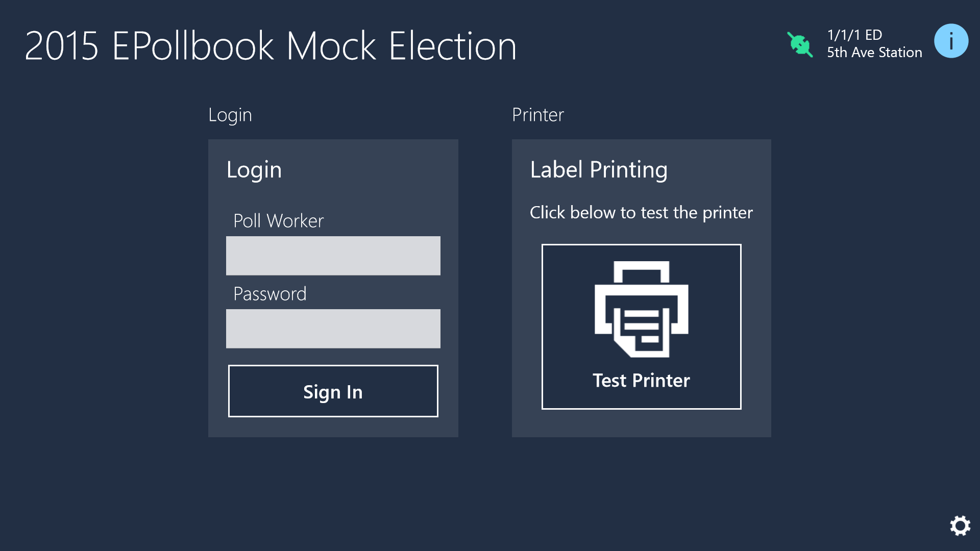Image resolution: width=980 pixels, height=551 pixels.
Task: Click the Login panel heading
Action: tap(254, 170)
